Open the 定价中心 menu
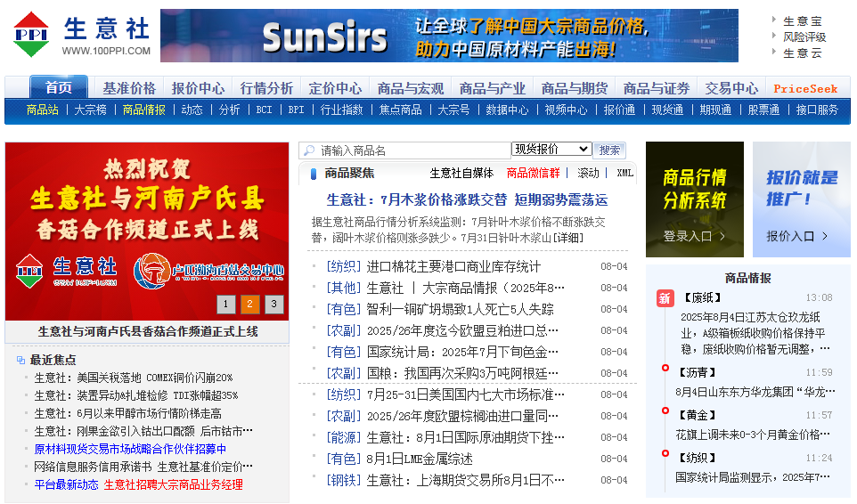 click(x=335, y=88)
